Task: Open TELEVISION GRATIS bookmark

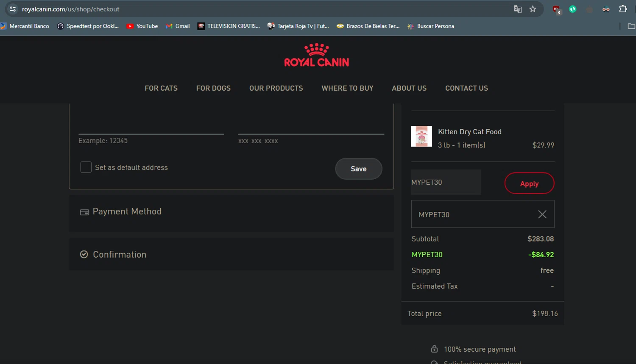Action: (x=229, y=26)
